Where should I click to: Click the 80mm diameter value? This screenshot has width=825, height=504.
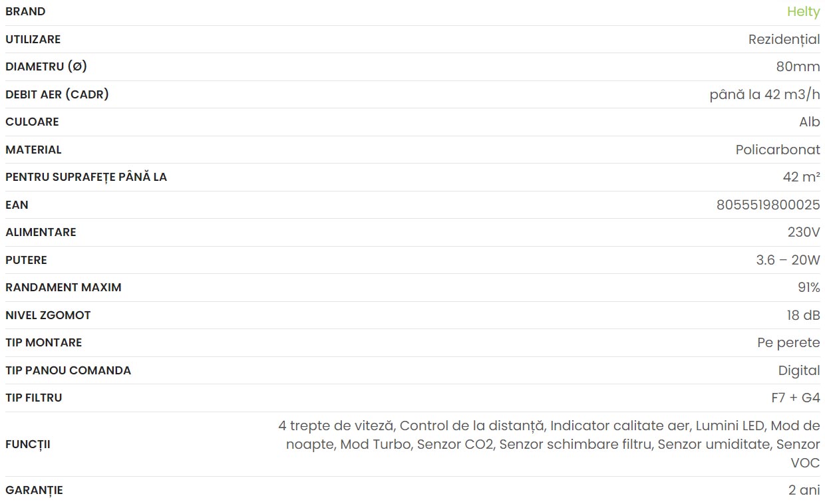pyautogui.click(x=798, y=67)
